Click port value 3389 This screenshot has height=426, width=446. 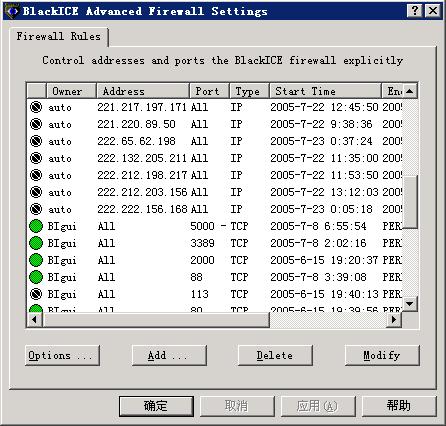click(202, 243)
